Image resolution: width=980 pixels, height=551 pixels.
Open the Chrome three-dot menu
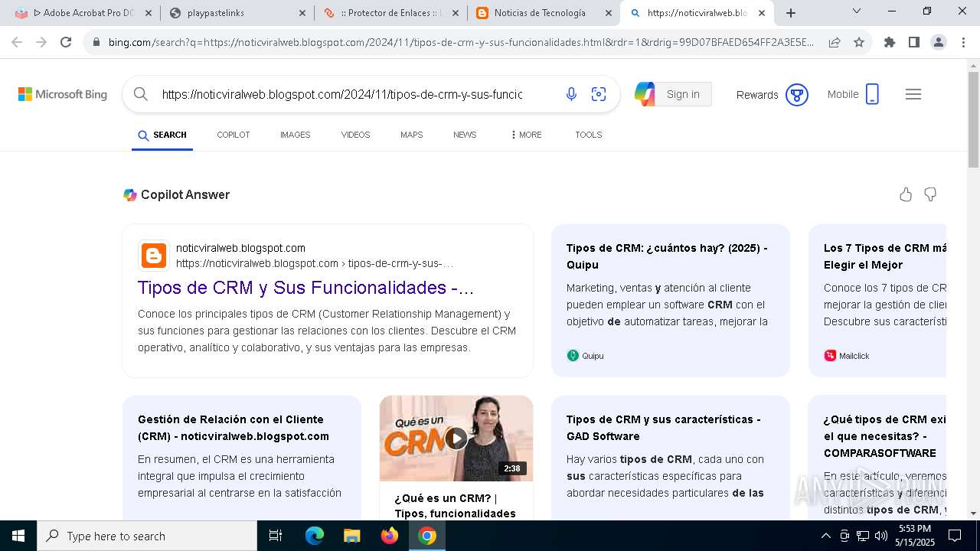point(963,43)
